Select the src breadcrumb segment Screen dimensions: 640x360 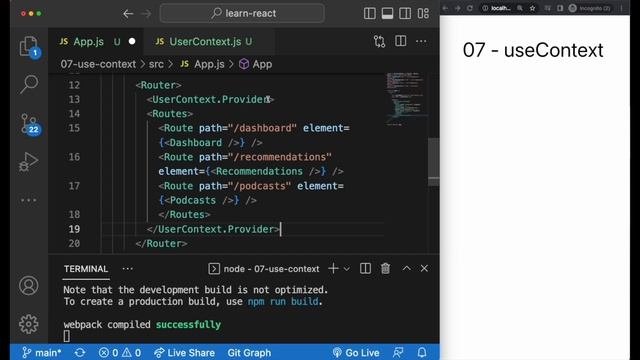tap(156, 64)
